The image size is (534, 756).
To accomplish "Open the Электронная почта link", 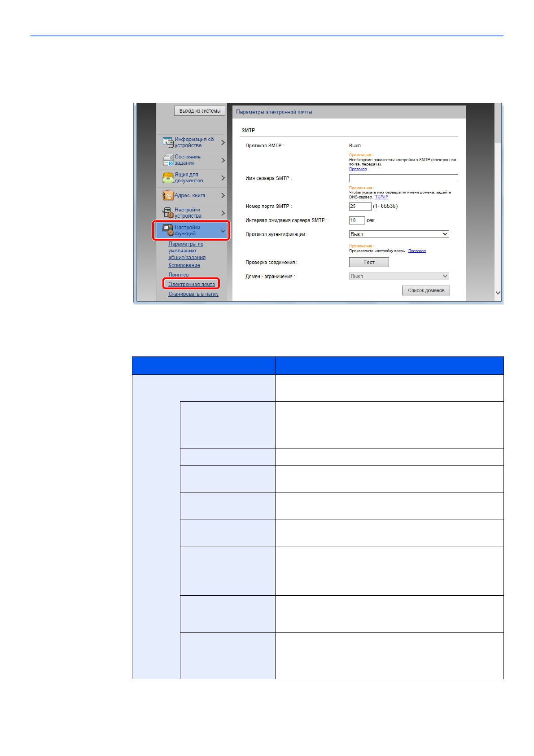I will click(x=192, y=284).
